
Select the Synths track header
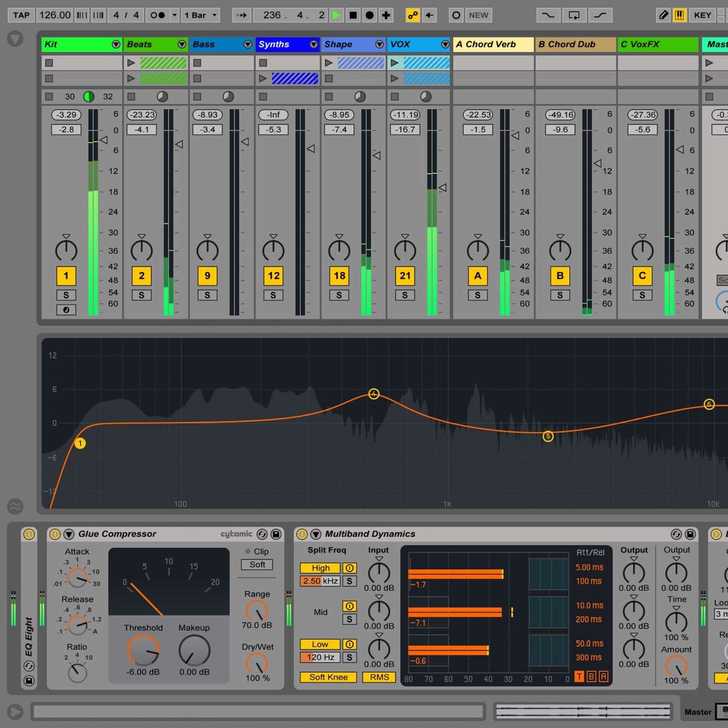point(281,44)
